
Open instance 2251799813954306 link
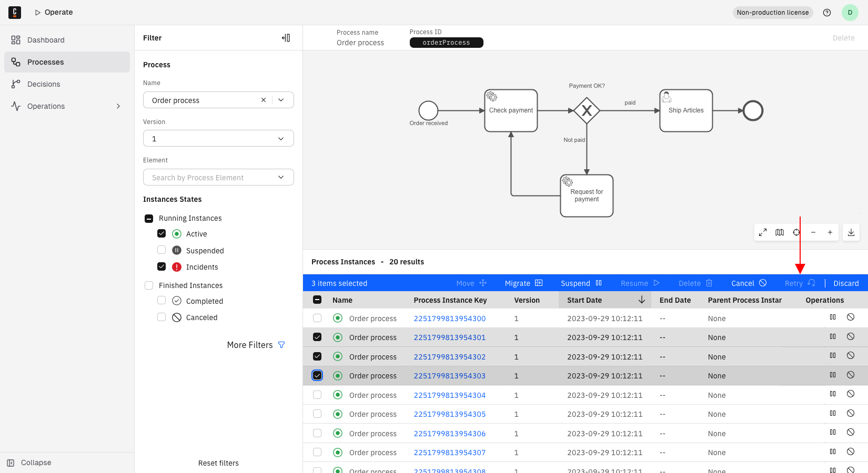[x=450, y=434]
